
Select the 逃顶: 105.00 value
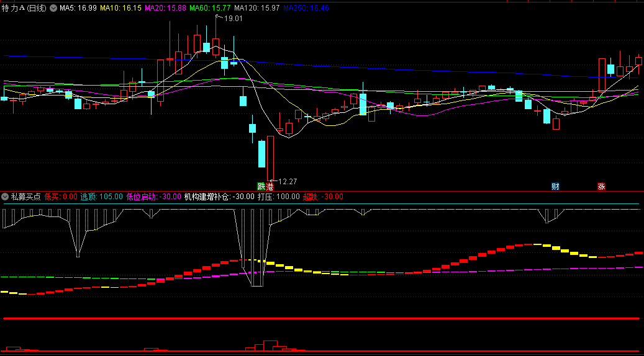click(x=101, y=197)
